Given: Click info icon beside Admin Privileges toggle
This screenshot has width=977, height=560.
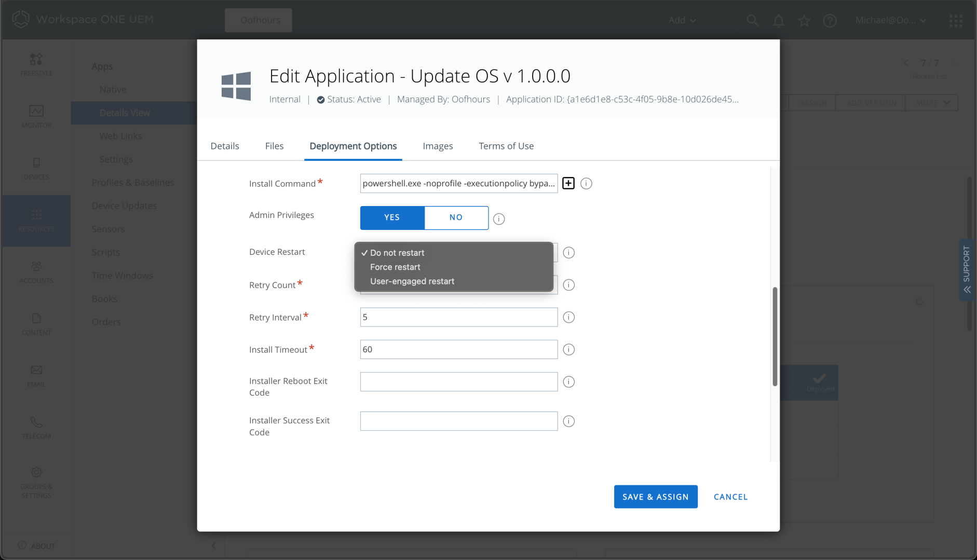Looking at the screenshot, I should [x=499, y=219].
